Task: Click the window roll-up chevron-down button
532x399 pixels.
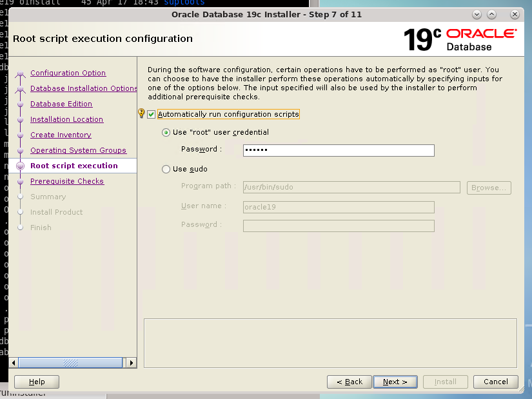Action: coord(477,15)
